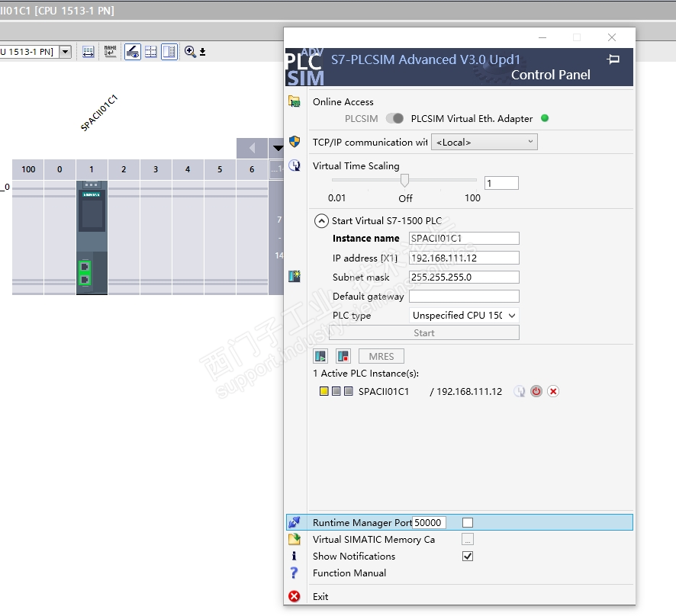676x616 pixels.
Task: Click the Virtual Time Scaling slider thumb
Action: click(x=404, y=180)
